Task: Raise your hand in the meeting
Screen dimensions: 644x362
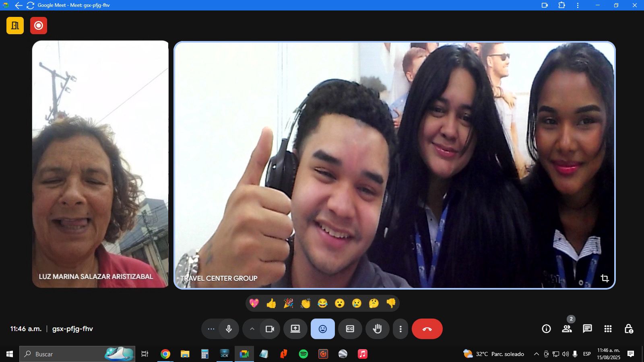Action: pyautogui.click(x=377, y=329)
